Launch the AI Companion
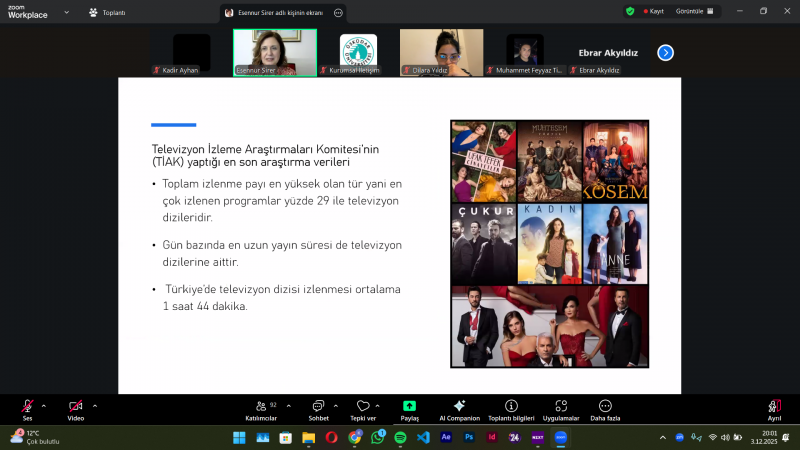The width and height of the screenshot is (800, 450). pos(459,408)
